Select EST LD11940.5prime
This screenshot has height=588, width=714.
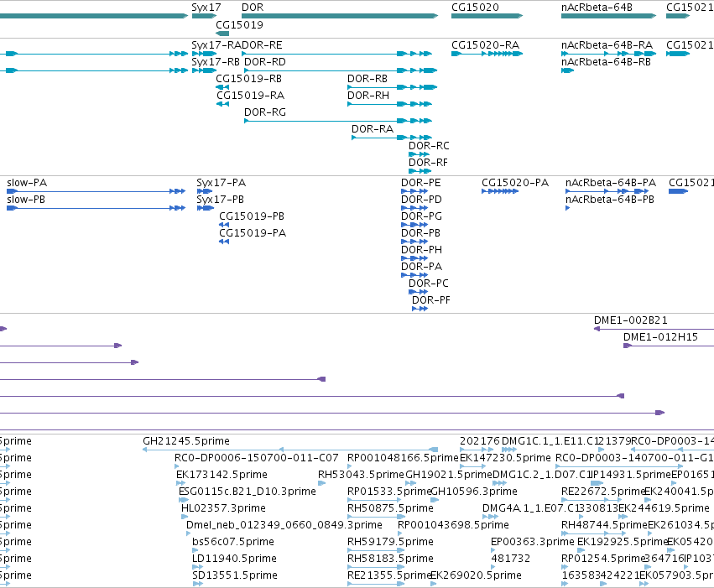(234, 559)
